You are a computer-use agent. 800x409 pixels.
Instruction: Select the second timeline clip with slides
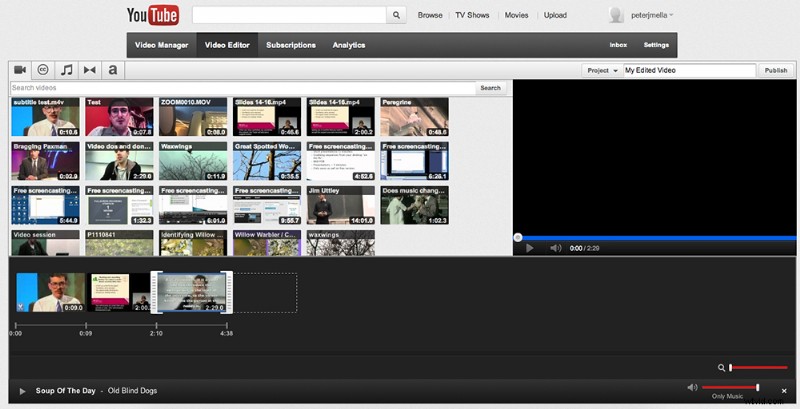[x=120, y=292]
